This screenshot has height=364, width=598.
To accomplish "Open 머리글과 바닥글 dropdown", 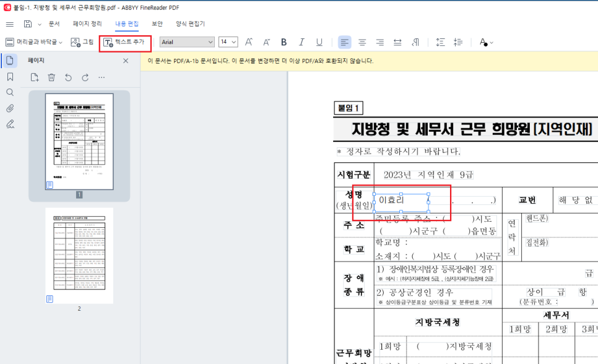I will 34,42.
